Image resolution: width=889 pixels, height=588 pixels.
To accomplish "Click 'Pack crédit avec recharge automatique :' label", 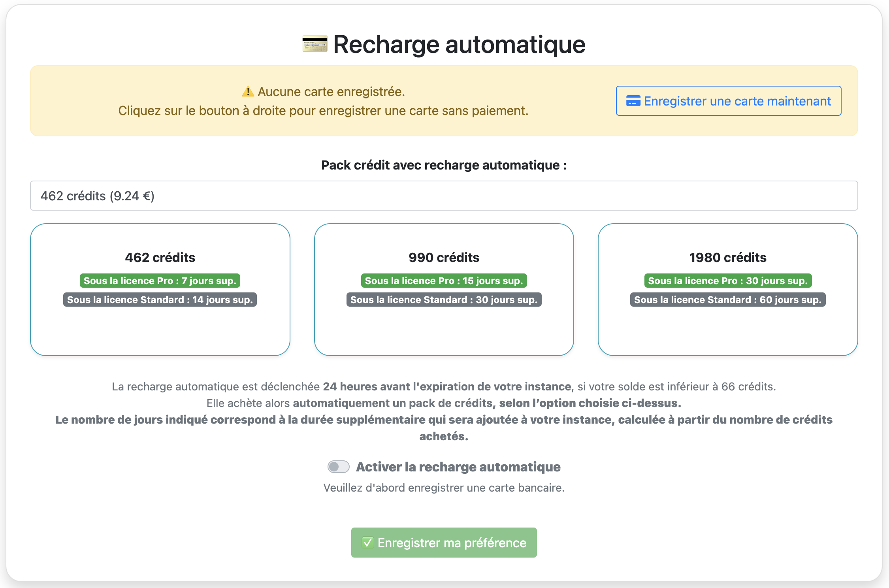I will coord(444,165).
